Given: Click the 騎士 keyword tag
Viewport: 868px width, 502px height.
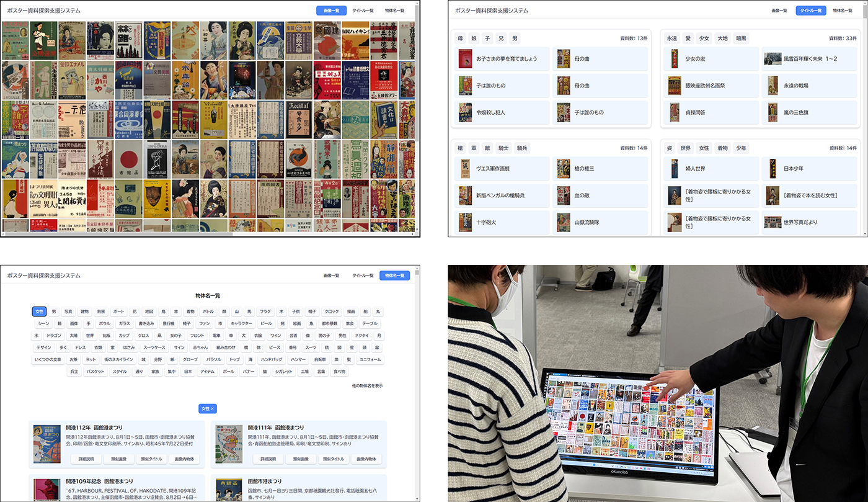Looking at the screenshot, I should (x=504, y=148).
